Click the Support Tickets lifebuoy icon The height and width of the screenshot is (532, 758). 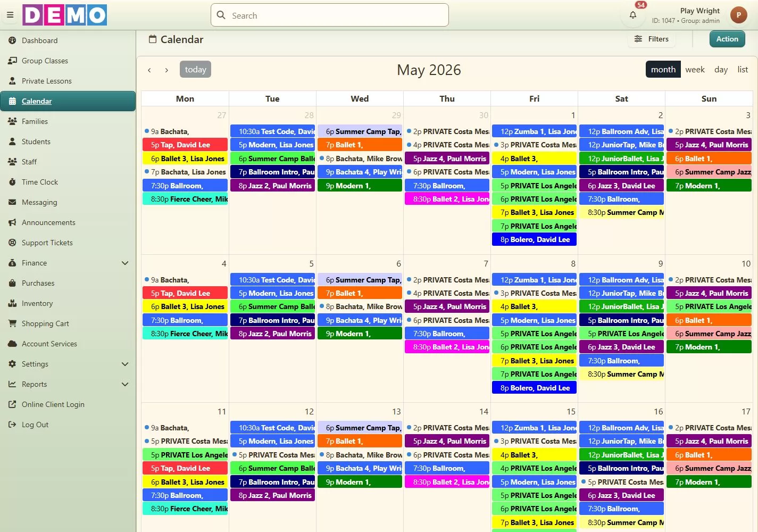[x=12, y=243]
